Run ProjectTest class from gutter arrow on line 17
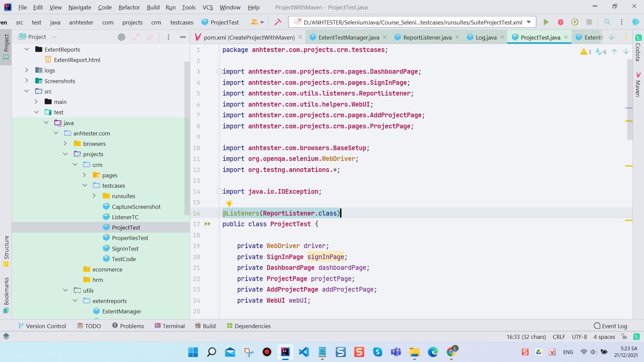644x362 pixels. pos(208,224)
